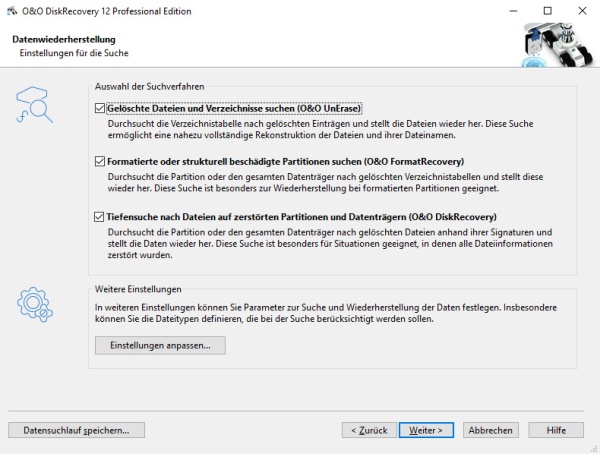
Task: Open Hilfe for assistance
Action: pyautogui.click(x=556, y=430)
